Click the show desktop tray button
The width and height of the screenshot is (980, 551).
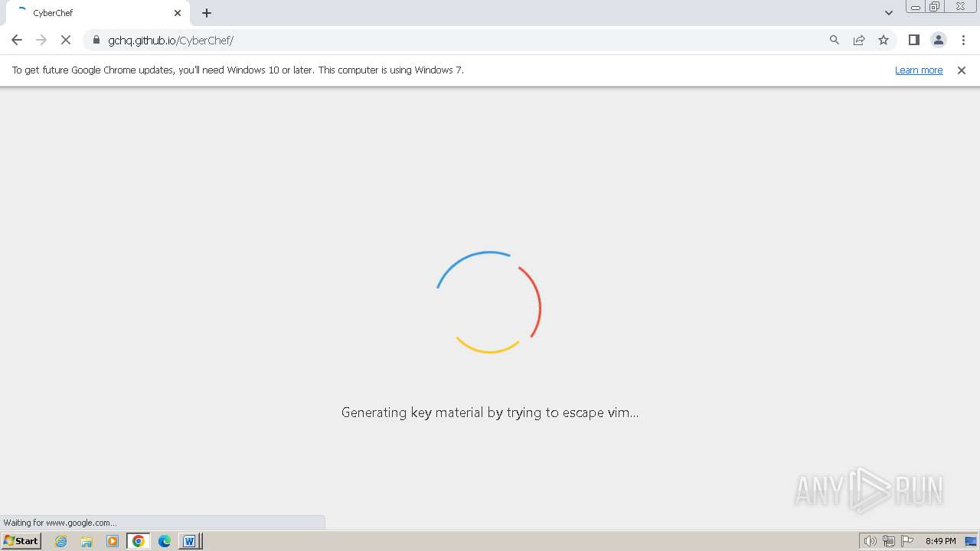(x=971, y=541)
